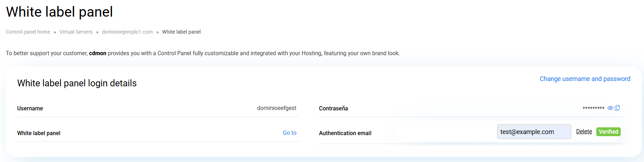The width and height of the screenshot is (644, 162).
Task: Click the bold cdmon text in the description
Action: (x=98, y=53)
